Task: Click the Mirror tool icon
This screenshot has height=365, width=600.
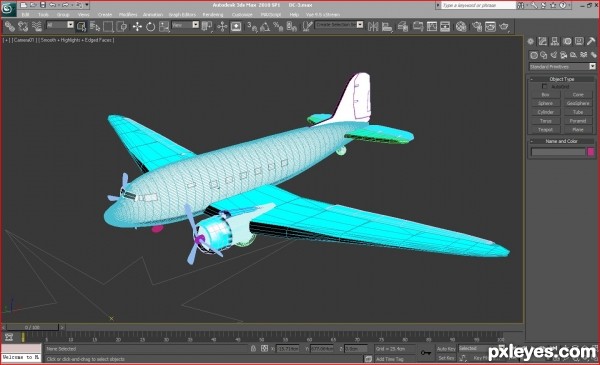Action: (373, 26)
